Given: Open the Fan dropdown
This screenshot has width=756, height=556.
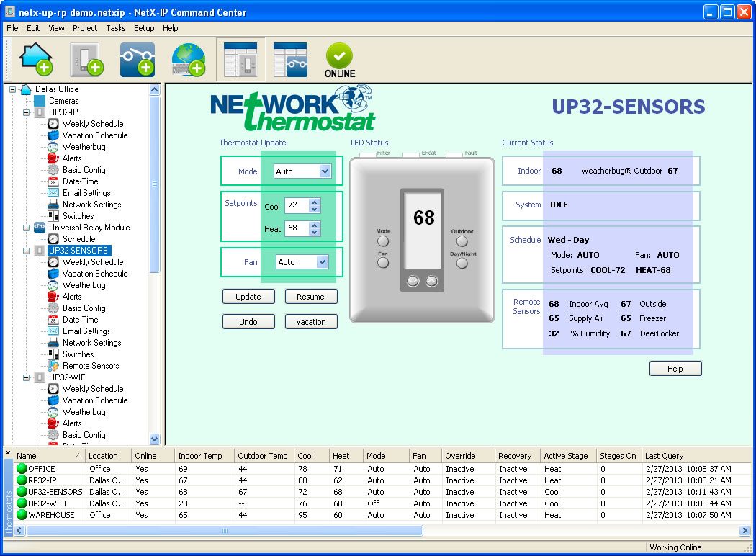Looking at the screenshot, I should 322,262.
